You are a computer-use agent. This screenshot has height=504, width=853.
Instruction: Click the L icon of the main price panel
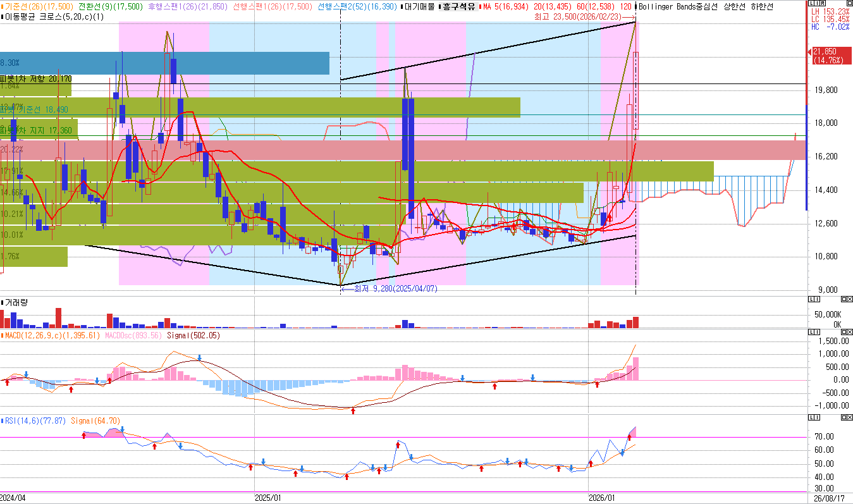811,3
